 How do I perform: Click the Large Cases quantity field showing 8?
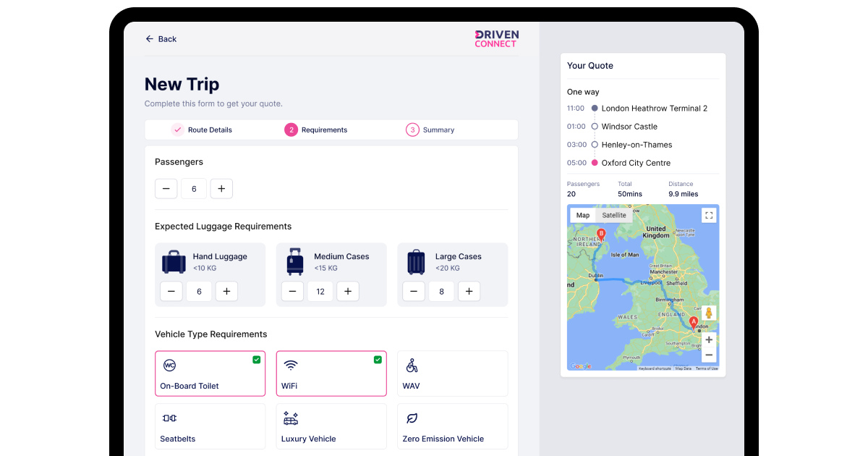[441, 292]
